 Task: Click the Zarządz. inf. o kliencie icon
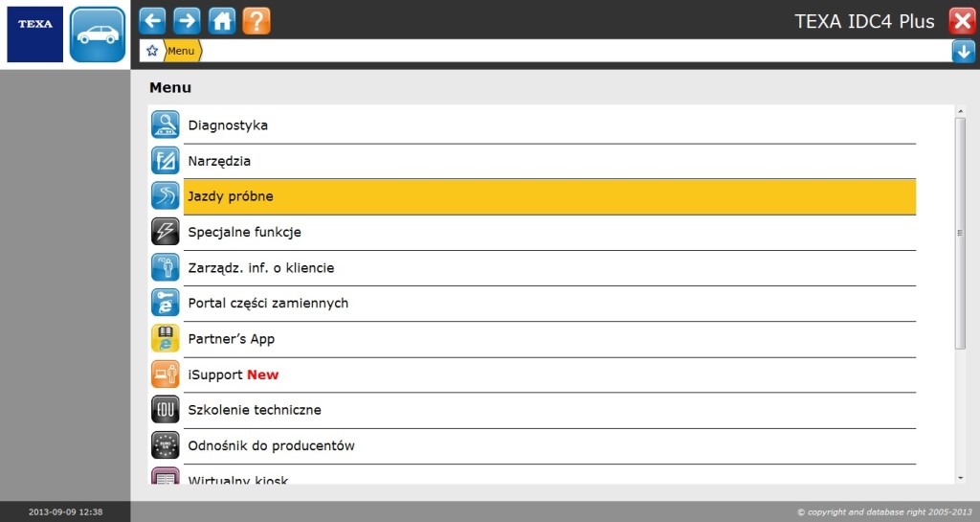pos(165,267)
